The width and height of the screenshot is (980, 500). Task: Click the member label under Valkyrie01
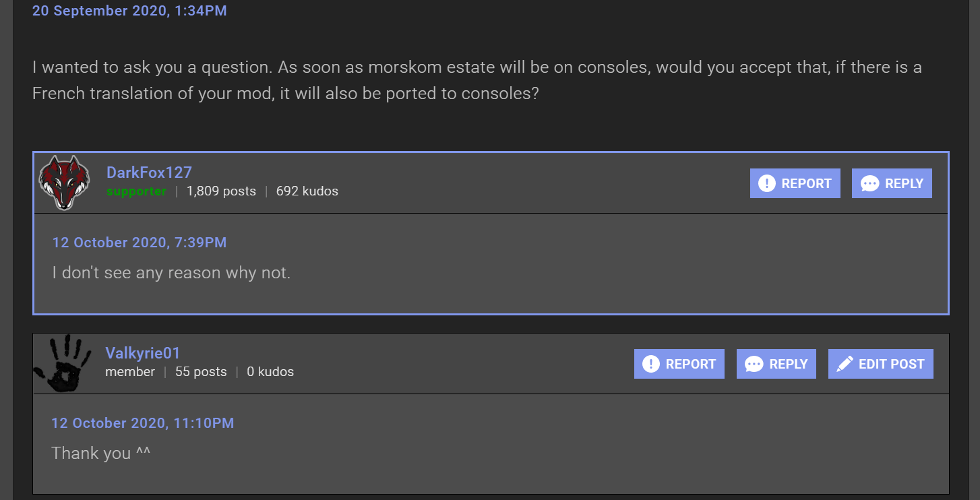[x=130, y=372]
